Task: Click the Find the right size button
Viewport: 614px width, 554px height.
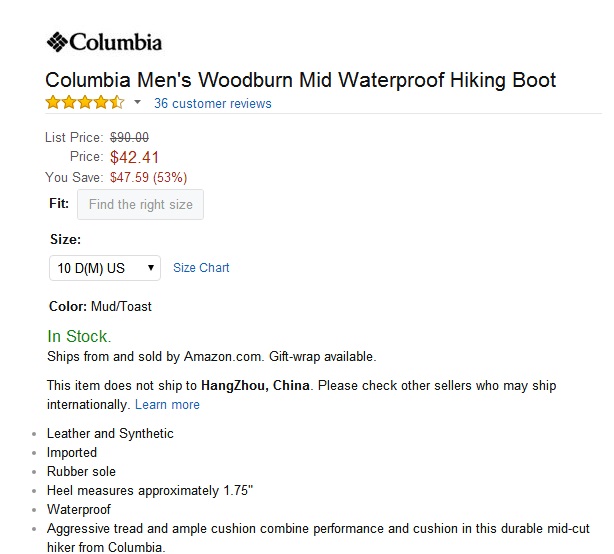Action: tap(140, 204)
